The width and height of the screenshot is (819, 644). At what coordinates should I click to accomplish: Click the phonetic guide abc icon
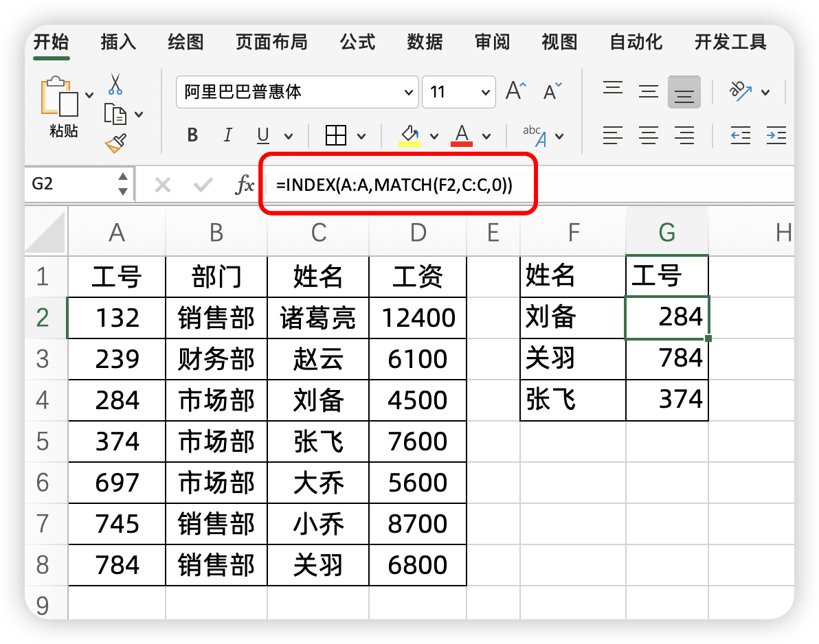pyautogui.click(x=535, y=136)
